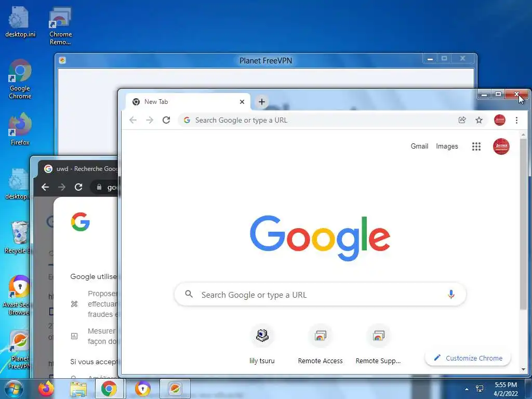Screen dimensions: 532x399
Task: Click Customize Chrome button
Action: (x=468, y=358)
